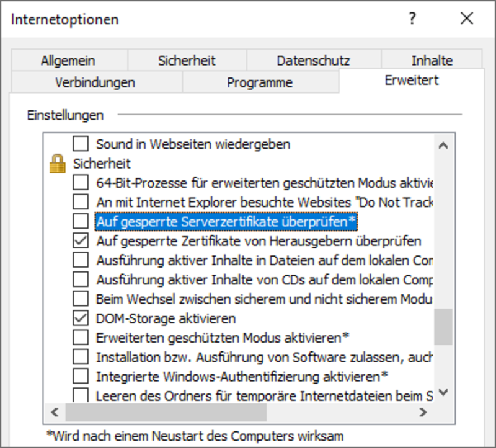496x448 pixels.
Task: Enable Erweiterten geschützten Modus aktivieren
Action: 81,338
